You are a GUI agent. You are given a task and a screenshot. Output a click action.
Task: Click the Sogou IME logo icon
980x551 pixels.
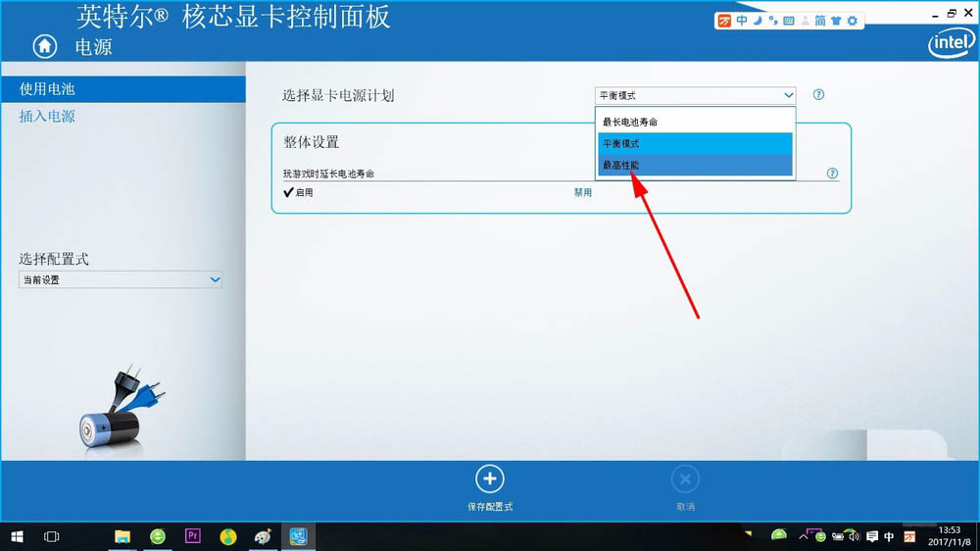pos(724,21)
